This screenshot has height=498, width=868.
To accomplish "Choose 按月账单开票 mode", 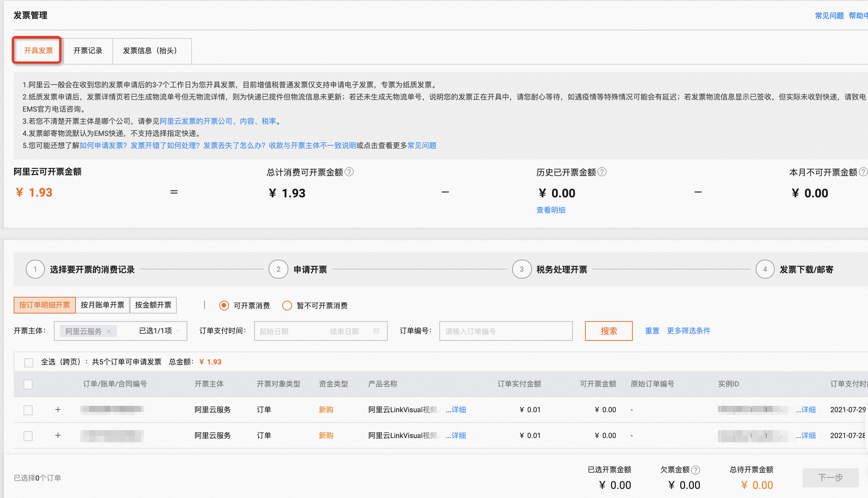I will click(x=102, y=305).
